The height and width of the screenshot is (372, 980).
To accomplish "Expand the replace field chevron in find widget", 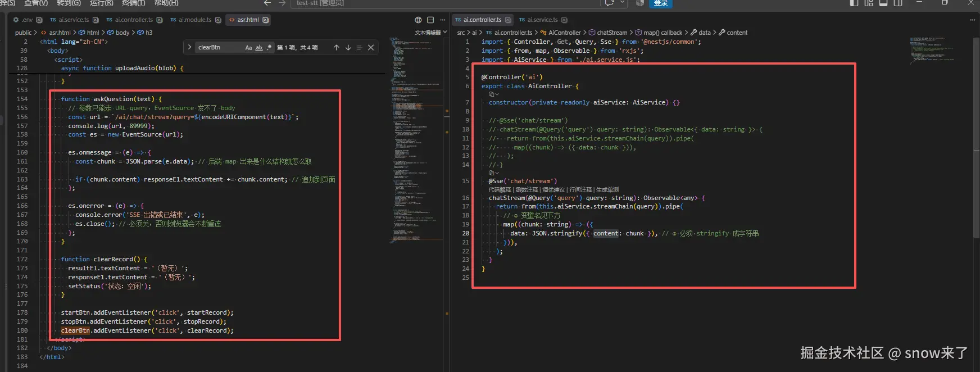I will click(x=189, y=47).
